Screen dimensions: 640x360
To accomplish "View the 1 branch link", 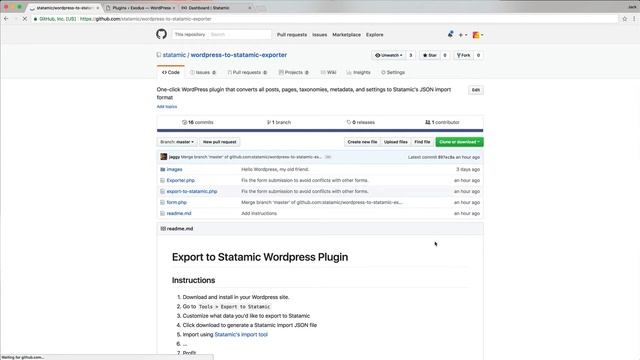I will 279,122.
